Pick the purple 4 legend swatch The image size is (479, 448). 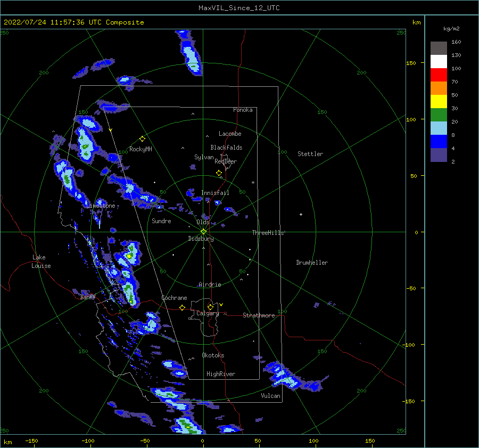point(439,154)
